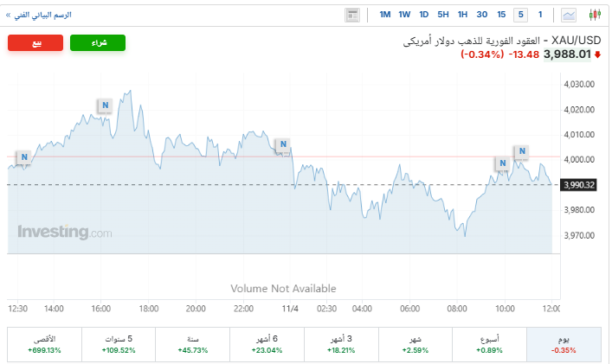The height and width of the screenshot is (364, 612).
Task: Switch chart to 5H interval
Action: [x=443, y=15]
